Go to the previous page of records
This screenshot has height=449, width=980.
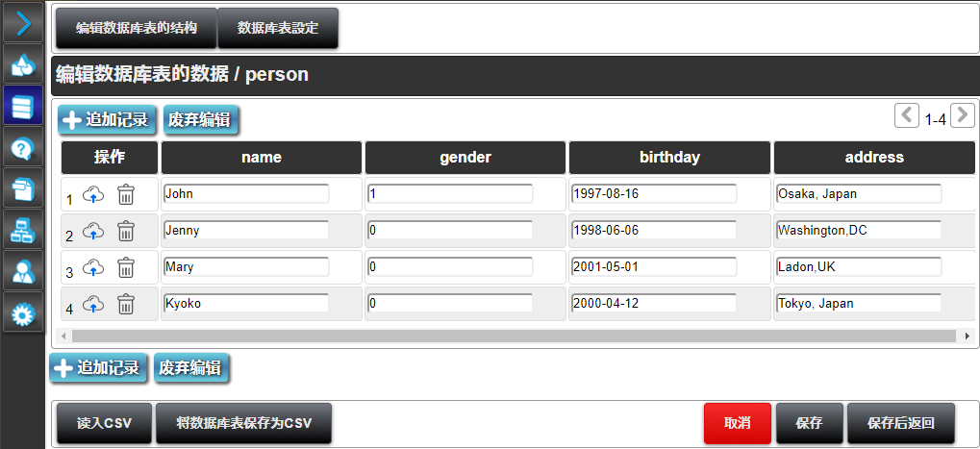point(907,116)
